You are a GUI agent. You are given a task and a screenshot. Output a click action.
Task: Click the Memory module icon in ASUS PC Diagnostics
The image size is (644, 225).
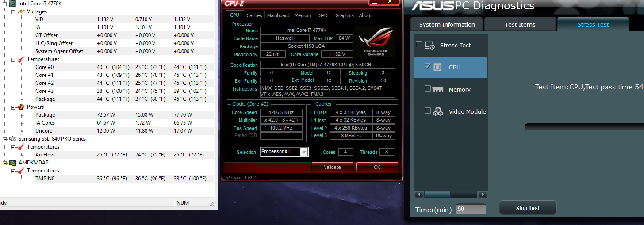(x=437, y=89)
